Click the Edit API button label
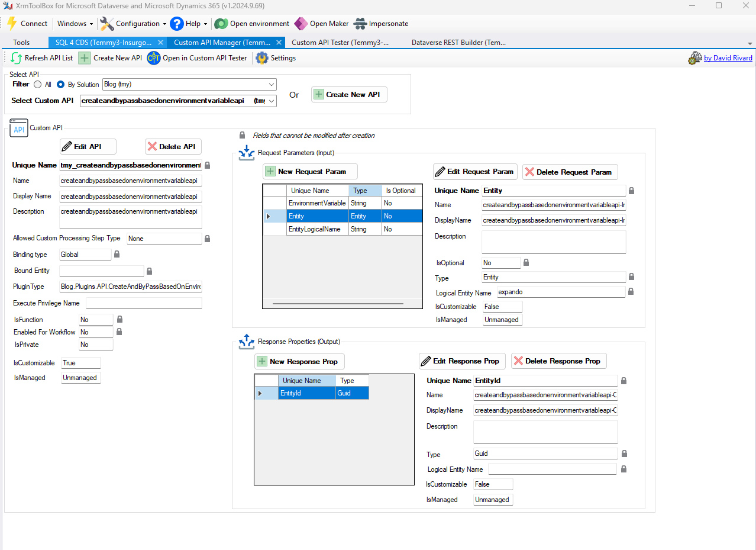The height and width of the screenshot is (550, 756). 88,147
